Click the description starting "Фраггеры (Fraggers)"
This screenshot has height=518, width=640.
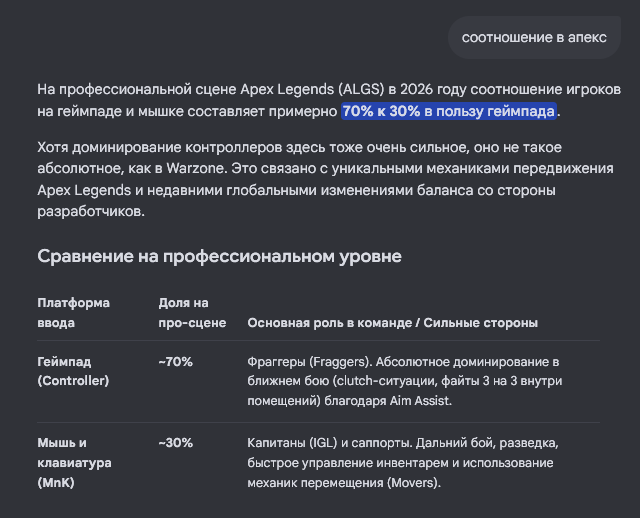coord(404,381)
